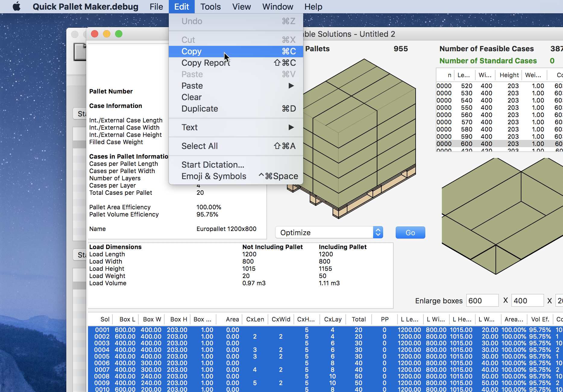Select feasible case row with length 550
The height and width of the screenshot is (392, 563).
(x=499, y=108)
